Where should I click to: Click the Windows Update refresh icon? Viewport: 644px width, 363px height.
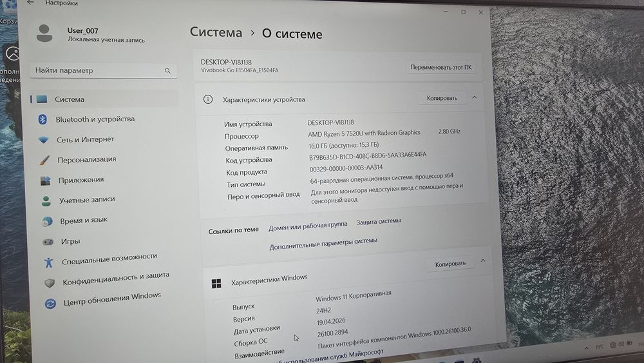(x=50, y=304)
